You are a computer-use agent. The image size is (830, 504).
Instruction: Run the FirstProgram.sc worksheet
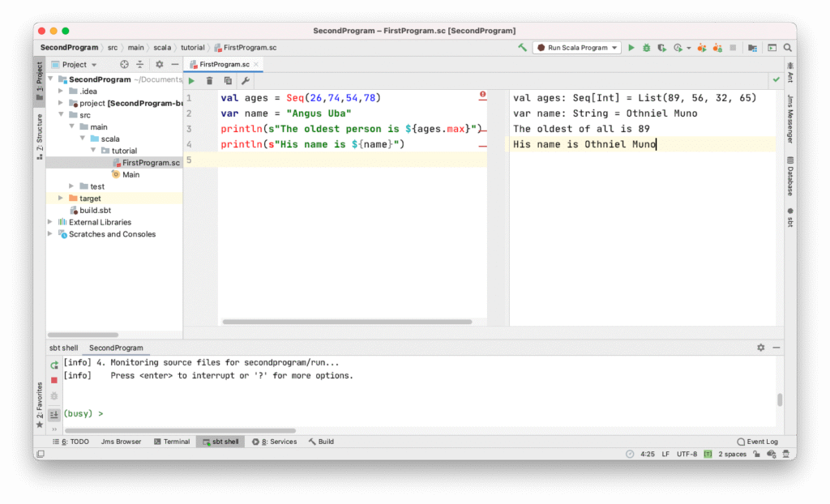pyautogui.click(x=192, y=80)
